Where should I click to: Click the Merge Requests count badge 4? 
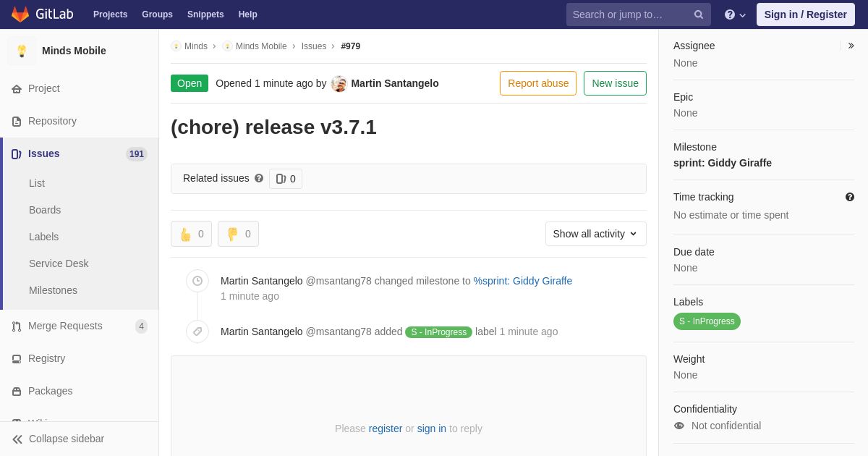click(x=142, y=326)
